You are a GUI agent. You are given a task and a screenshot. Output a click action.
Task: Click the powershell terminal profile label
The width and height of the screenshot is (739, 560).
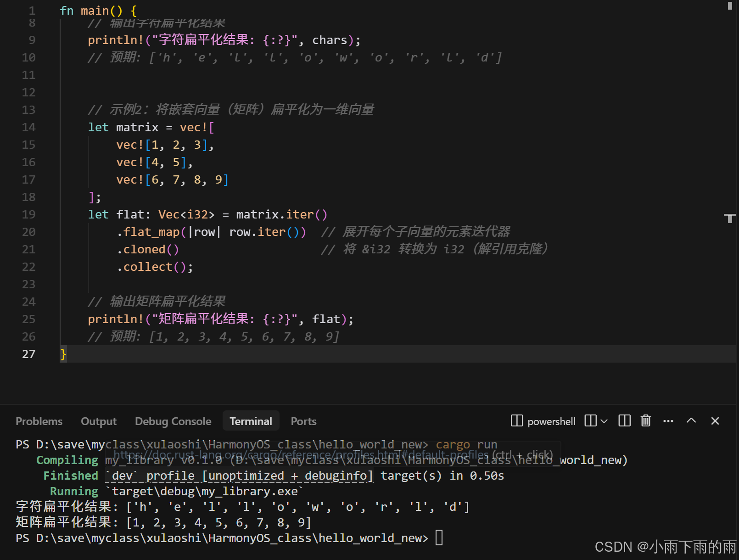(x=551, y=421)
